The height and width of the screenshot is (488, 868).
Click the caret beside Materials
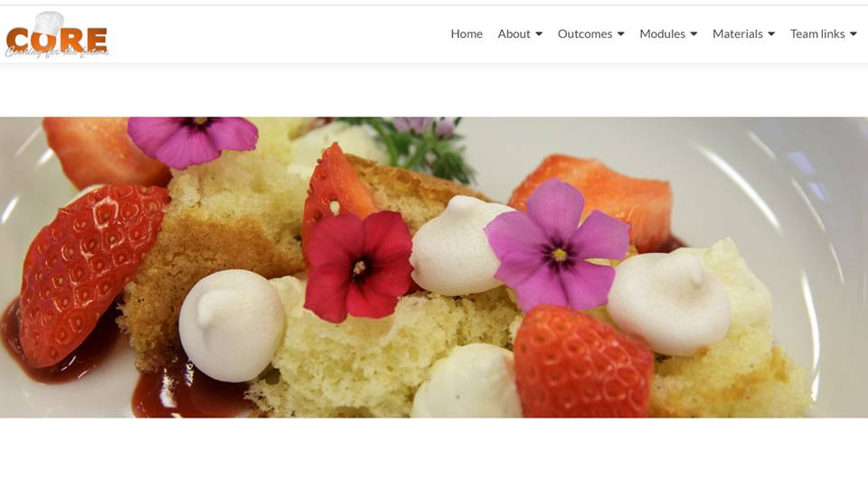point(771,34)
